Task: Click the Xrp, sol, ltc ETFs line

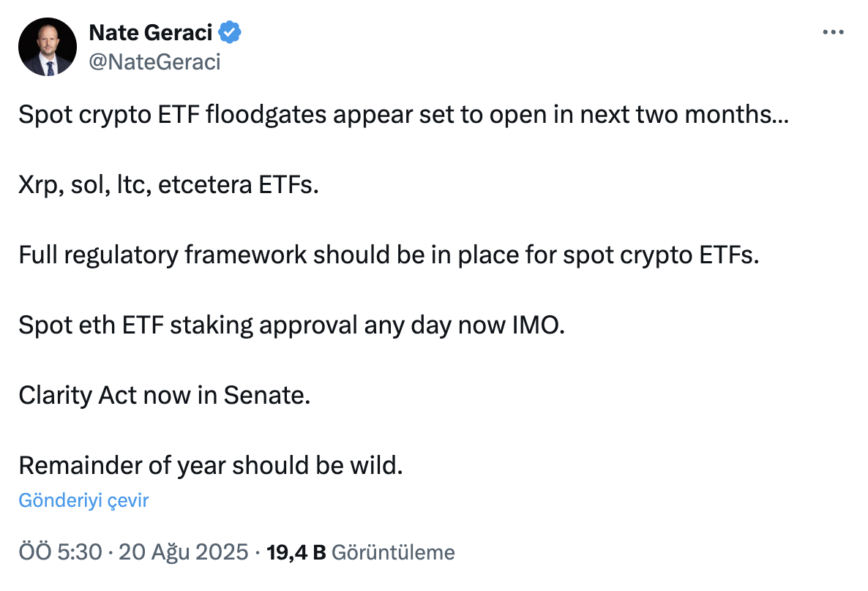Action: 169,185
